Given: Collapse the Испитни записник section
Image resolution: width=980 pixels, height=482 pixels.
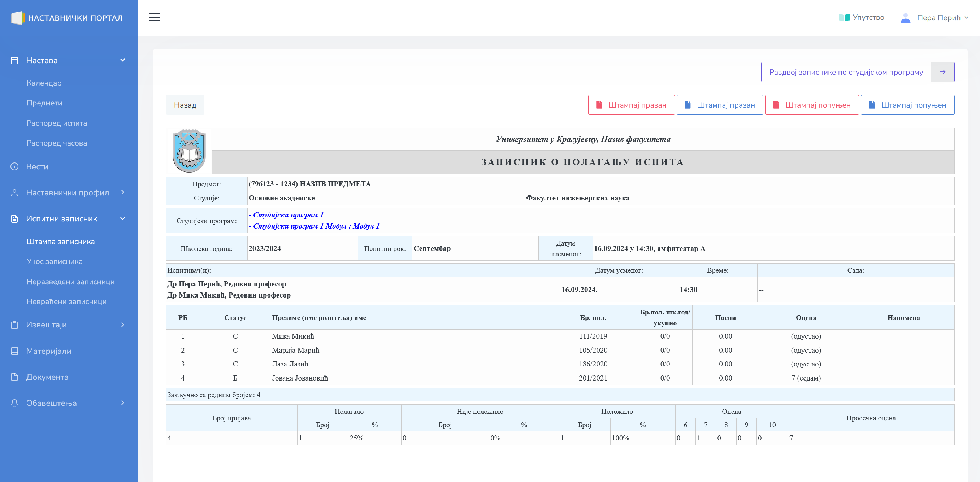Looking at the screenshot, I should click(x=122, y=218).
